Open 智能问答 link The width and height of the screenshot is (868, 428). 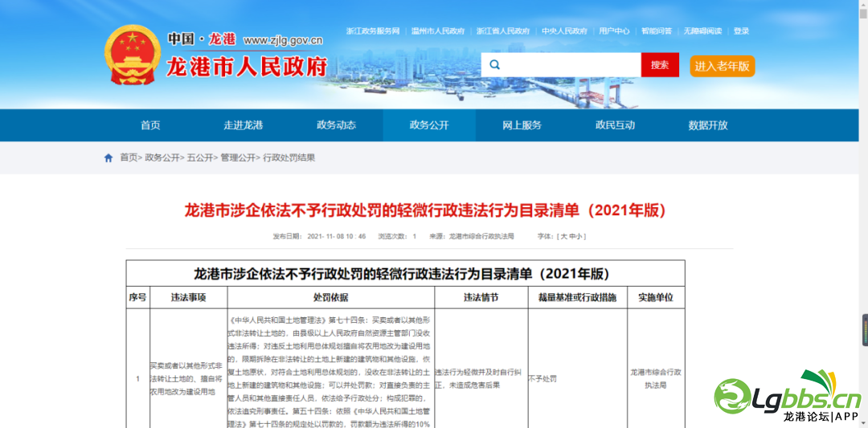point(657,31)
